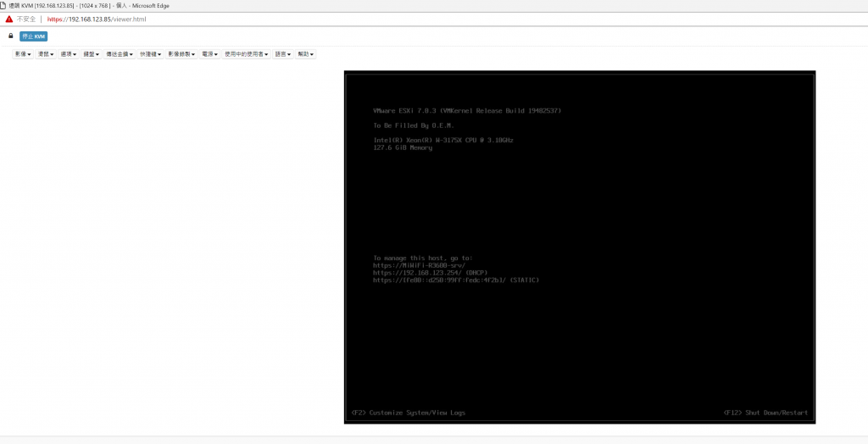Click the padlock icon beside Stop KVM
Viewport: 868px width, 444px height.
coord(10,36)
